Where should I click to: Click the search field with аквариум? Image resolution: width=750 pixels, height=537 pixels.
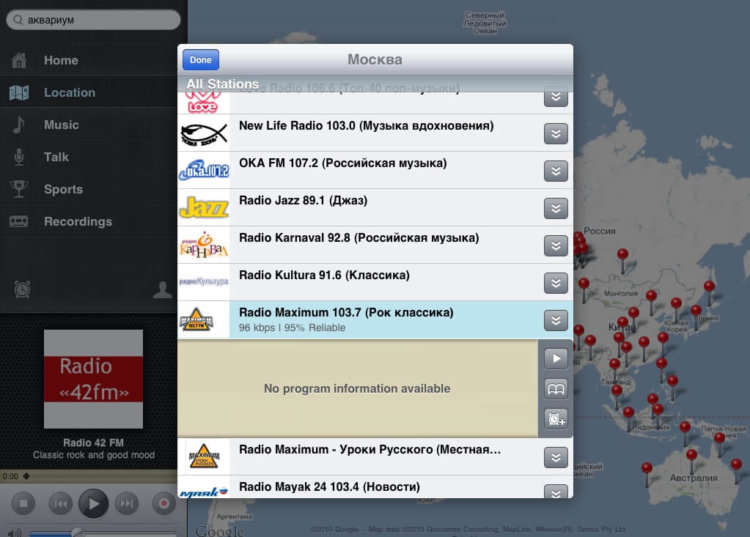point(93,20)
